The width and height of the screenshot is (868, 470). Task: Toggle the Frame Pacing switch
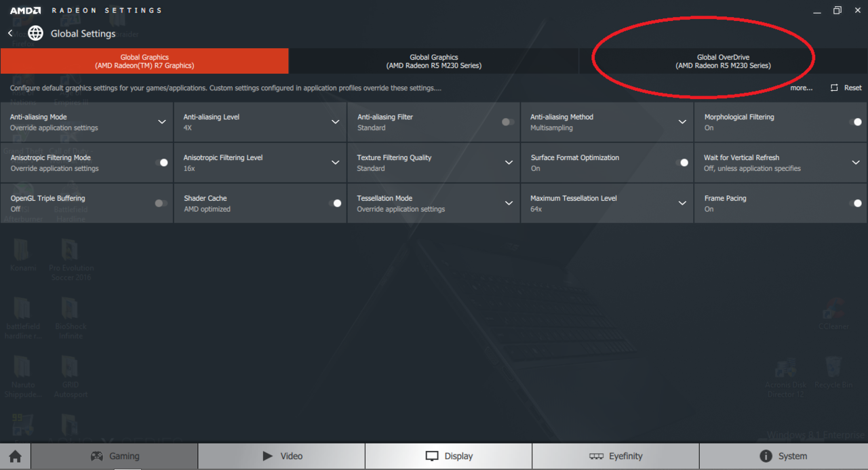coord(855,203)
